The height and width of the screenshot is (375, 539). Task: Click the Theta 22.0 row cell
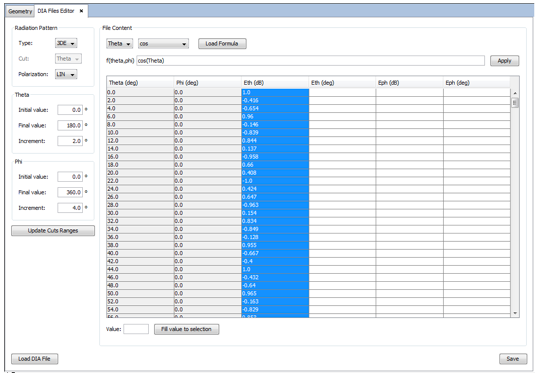click(140, 181)
